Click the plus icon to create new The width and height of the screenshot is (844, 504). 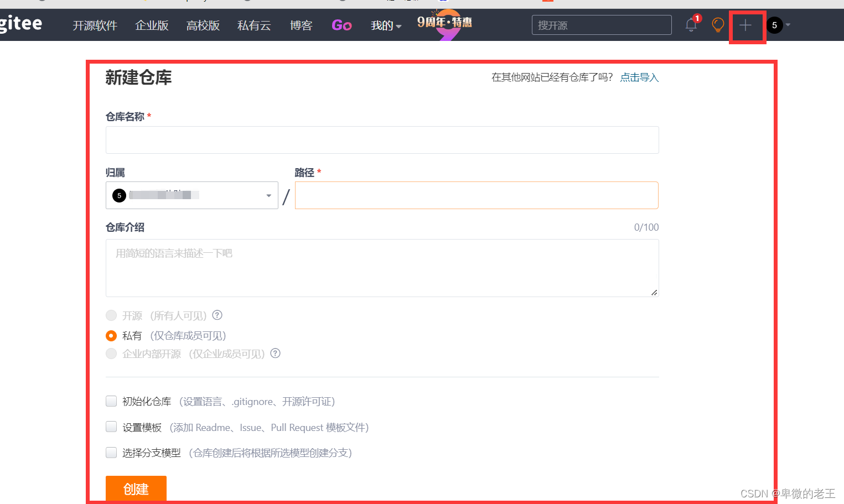click(x=745, y=25)
